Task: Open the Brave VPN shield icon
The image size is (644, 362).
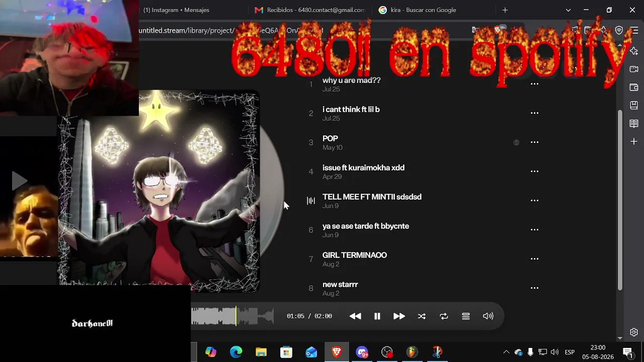Action: tap(619, 30)
